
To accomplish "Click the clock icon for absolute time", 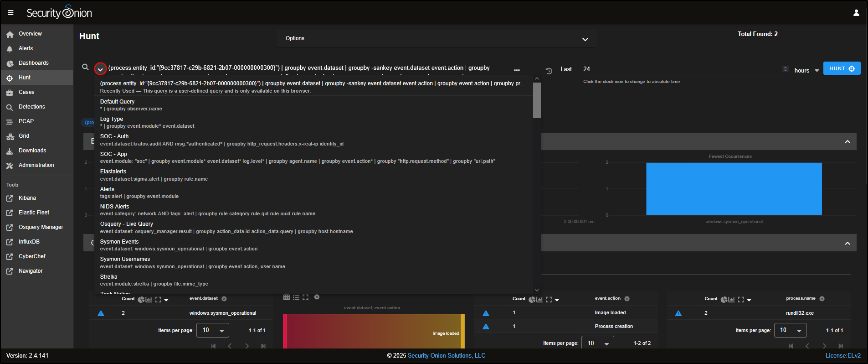I will (549, 71).
